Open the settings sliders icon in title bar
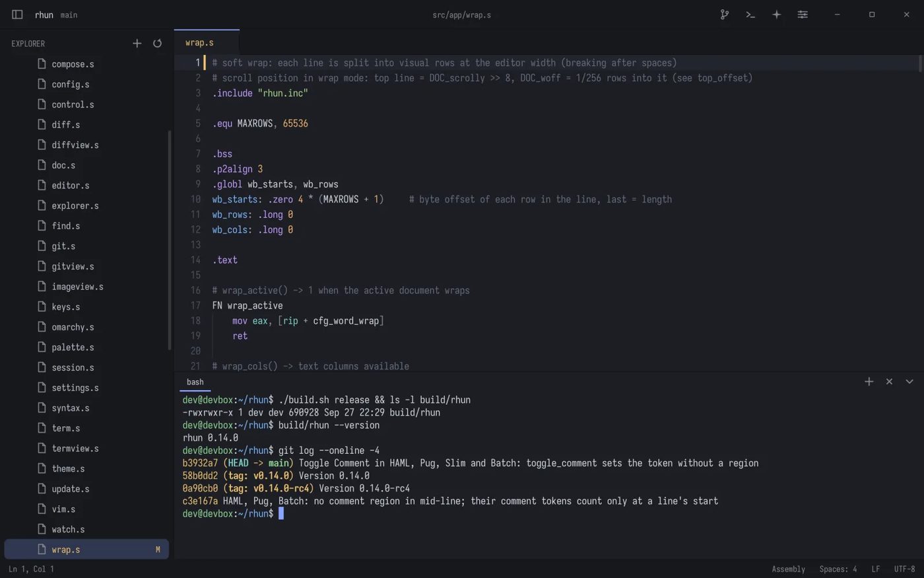The image size is (924, 578). tap(803, 15)
